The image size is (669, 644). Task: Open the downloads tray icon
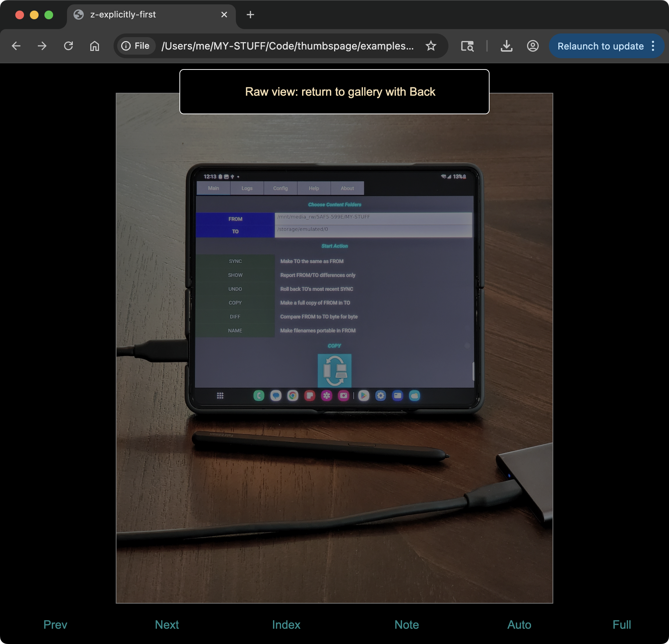[x=506, y=46]
